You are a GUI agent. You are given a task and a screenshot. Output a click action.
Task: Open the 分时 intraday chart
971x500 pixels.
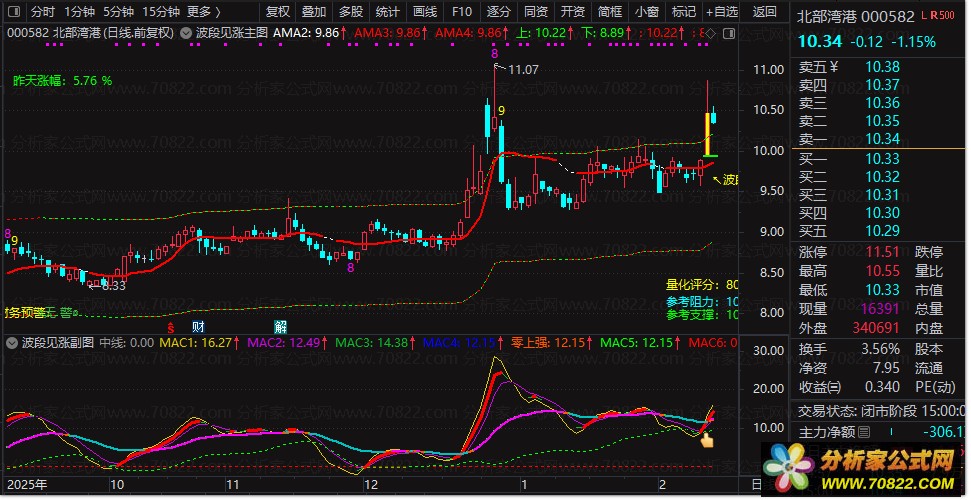click(x=43, y=12)
